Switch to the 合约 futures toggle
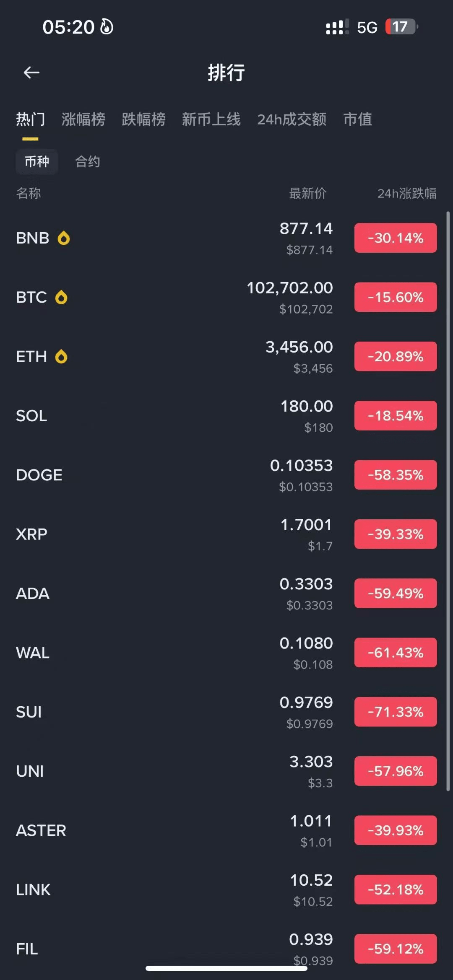453x980 pixels. coord(87,161)
